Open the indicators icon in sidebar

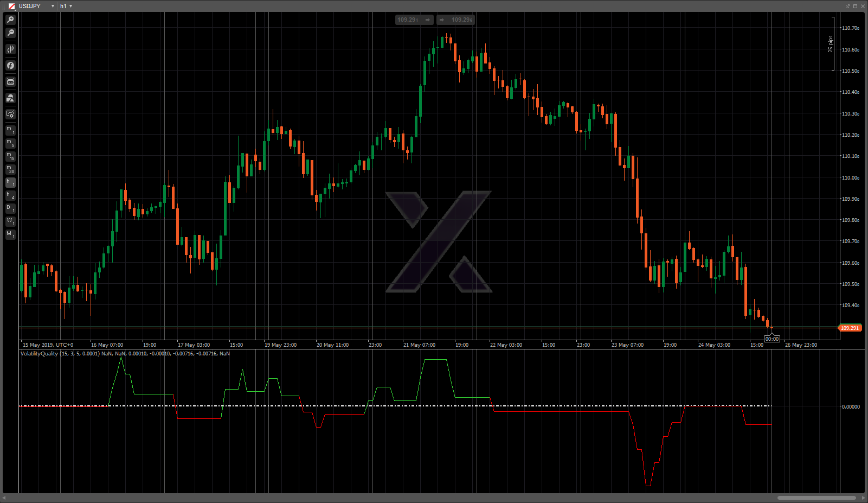tap(10, 98)
